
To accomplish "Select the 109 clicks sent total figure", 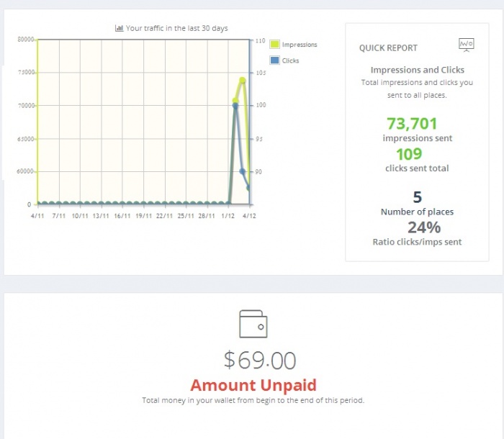I will point(409,154).
